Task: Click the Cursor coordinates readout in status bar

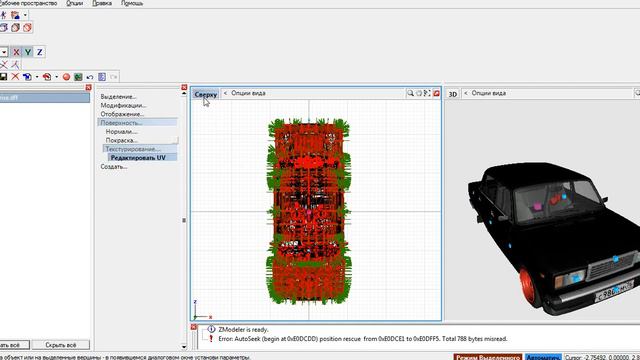Action: click(602, 357)
